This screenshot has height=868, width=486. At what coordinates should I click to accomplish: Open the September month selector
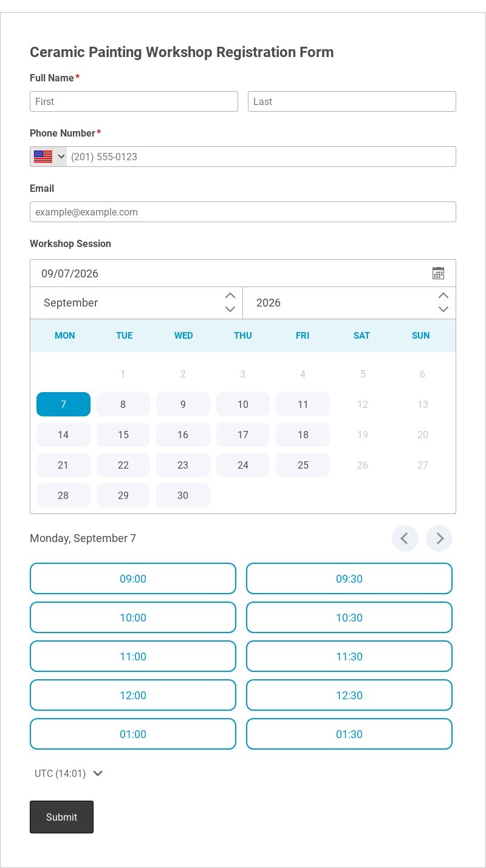[x=136, y=303]
